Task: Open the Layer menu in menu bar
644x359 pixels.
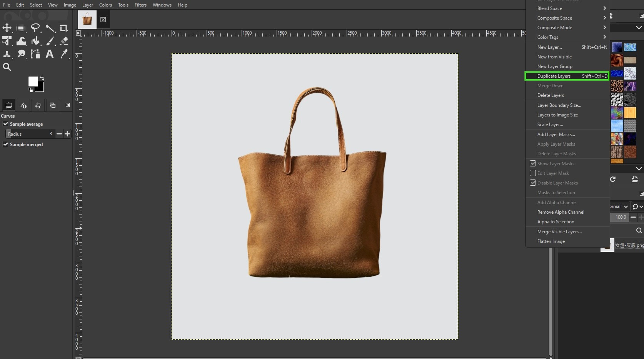Action: tap(88, 5)
